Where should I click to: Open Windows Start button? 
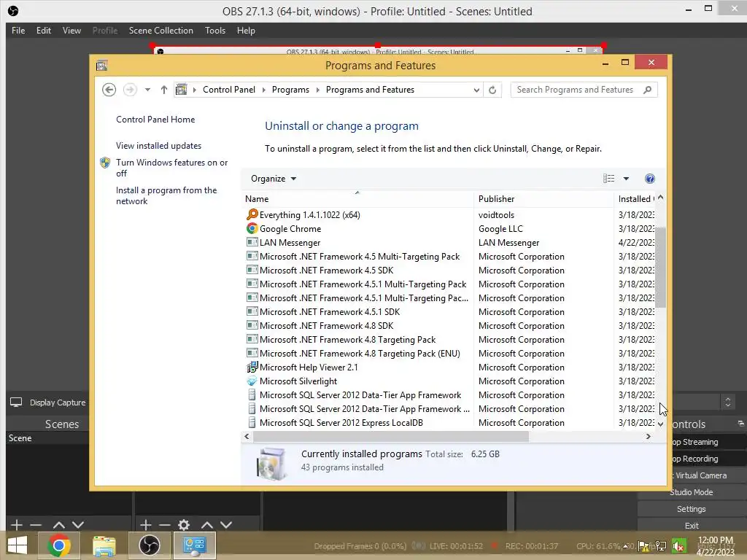click(18, 545)
